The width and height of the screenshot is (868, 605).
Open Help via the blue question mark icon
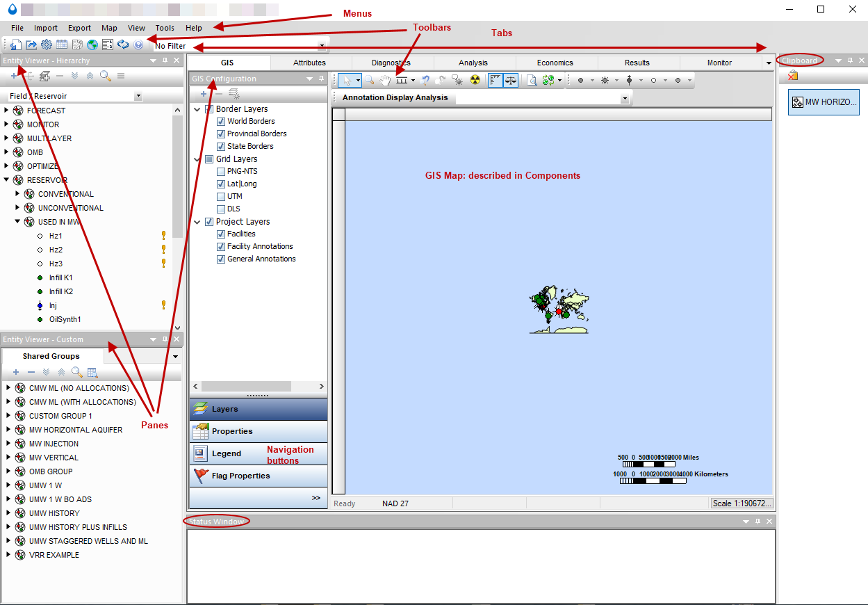click(x=138, y=44)
